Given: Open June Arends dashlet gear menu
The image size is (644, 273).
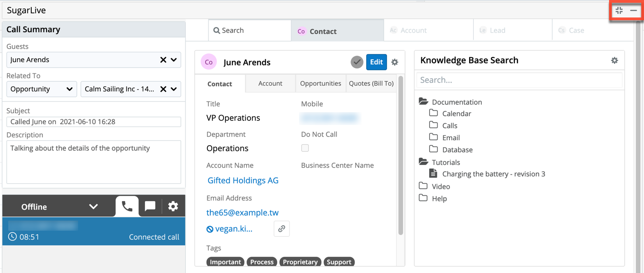Looking at the screenshot, I should click(x=395, y=63).
